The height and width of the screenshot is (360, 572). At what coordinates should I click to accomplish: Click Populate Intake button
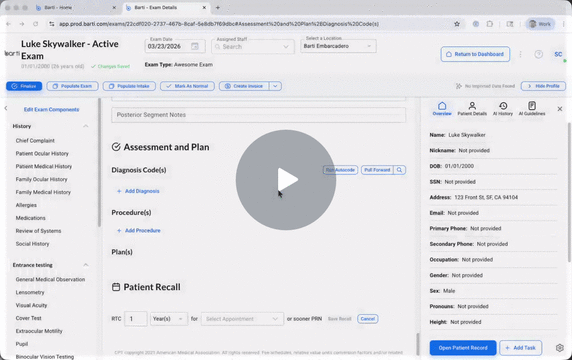129,86
